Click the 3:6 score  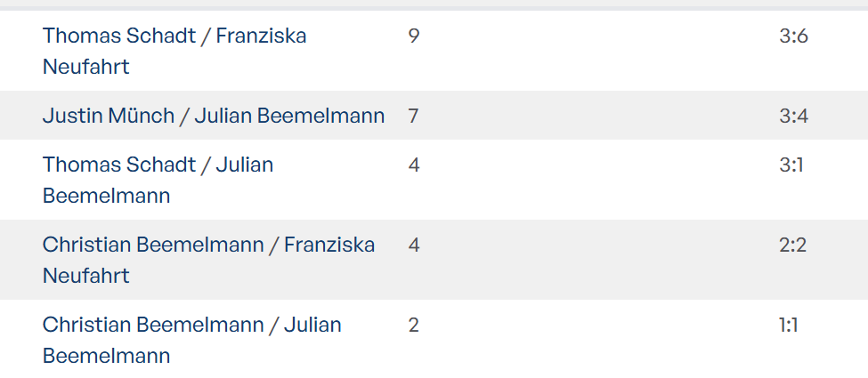pyautogui.click(x=792, y=36)
